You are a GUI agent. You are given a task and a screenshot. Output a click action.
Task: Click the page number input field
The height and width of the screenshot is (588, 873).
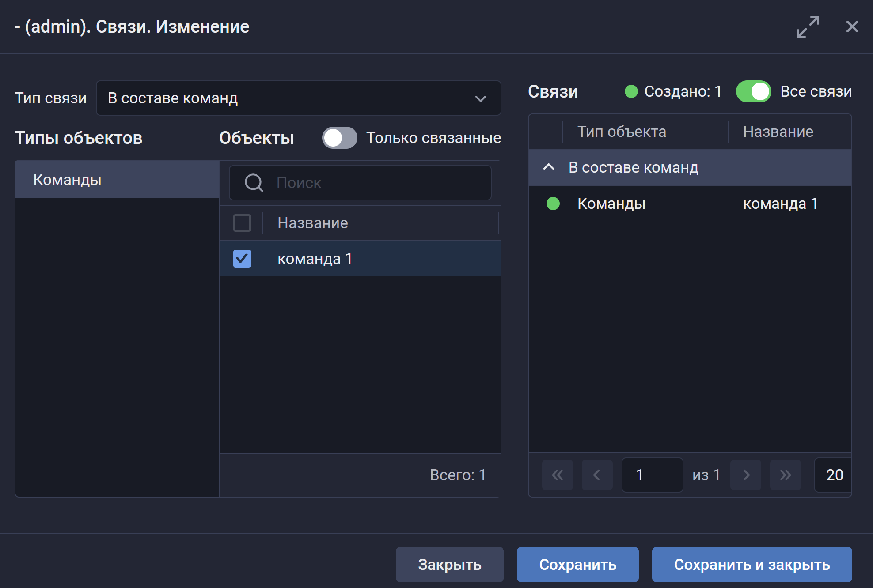(x=653, y=475)
